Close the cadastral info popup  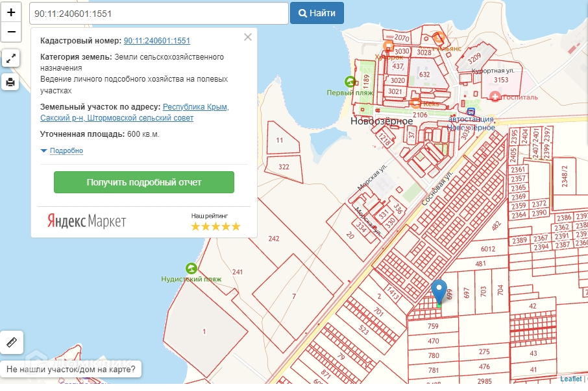click(247, 37)
